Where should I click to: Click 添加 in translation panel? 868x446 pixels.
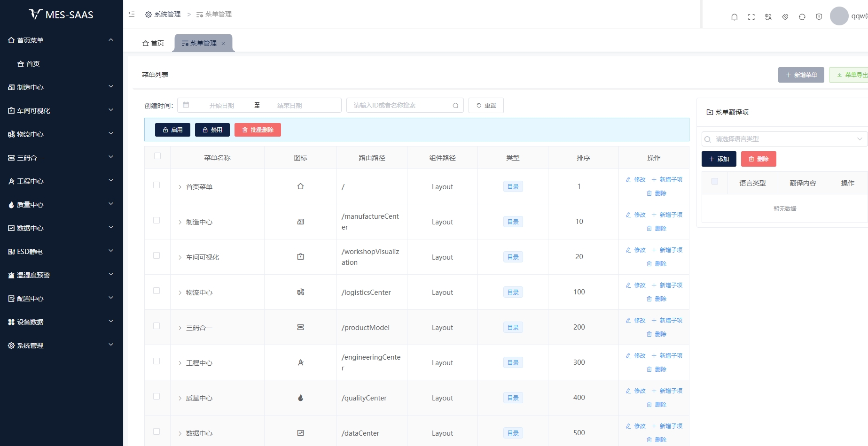point(719,159)
